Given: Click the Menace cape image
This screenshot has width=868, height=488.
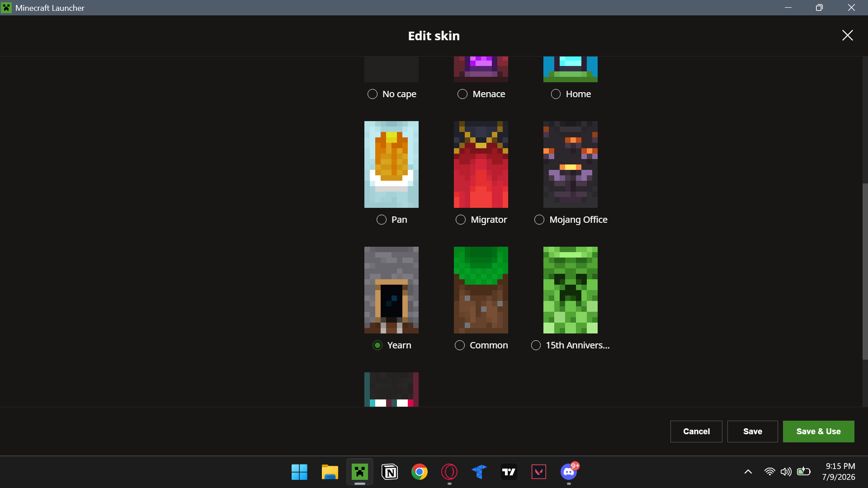Looking at the screenshot, I should point(481,69).
